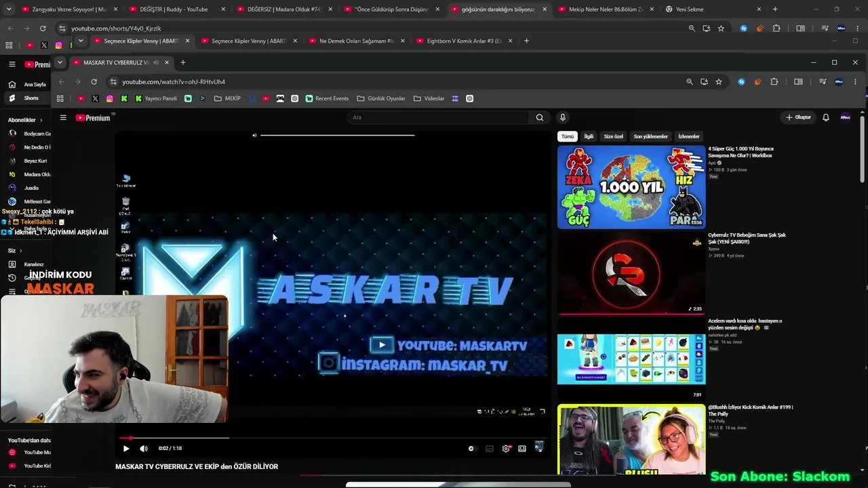Screen dimensions: 868x488
Task: Switch to the Yeni Sekme tab
Action: (713, 9)
